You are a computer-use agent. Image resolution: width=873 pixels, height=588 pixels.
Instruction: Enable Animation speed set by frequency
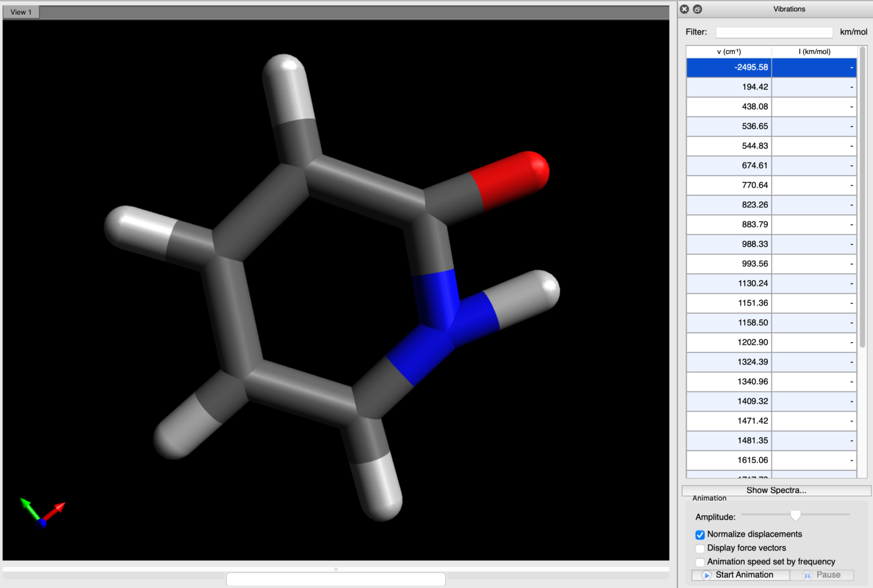pos(700,562)
